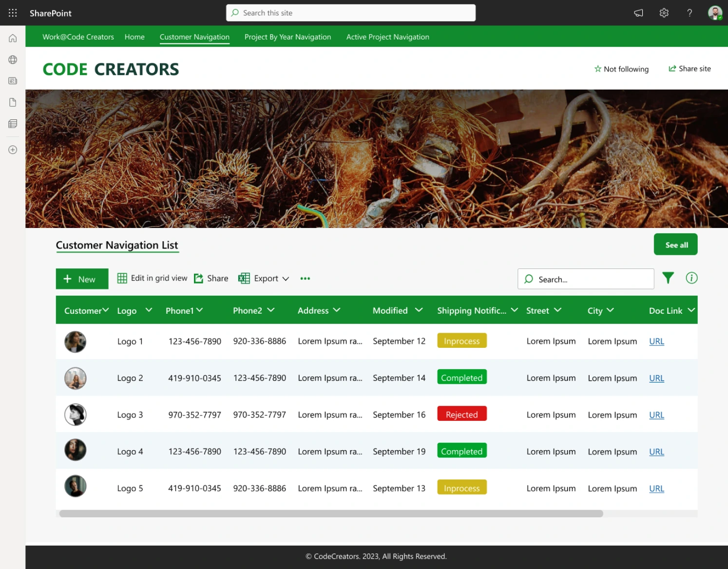728x569 pixels.
Task: Open the Microsoft 365 app launcher
Action: coord(12,13)
